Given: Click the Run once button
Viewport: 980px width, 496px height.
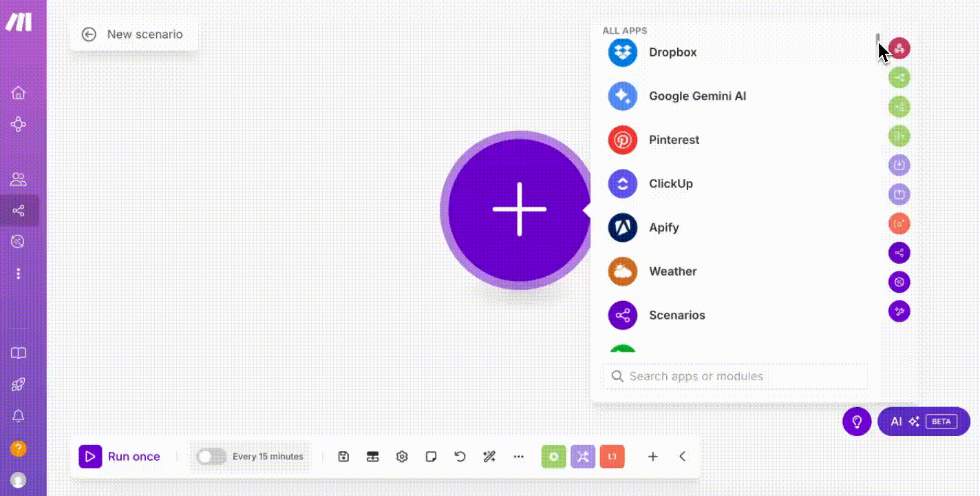Looking at the screenshot, I should (x=120, y=456).
